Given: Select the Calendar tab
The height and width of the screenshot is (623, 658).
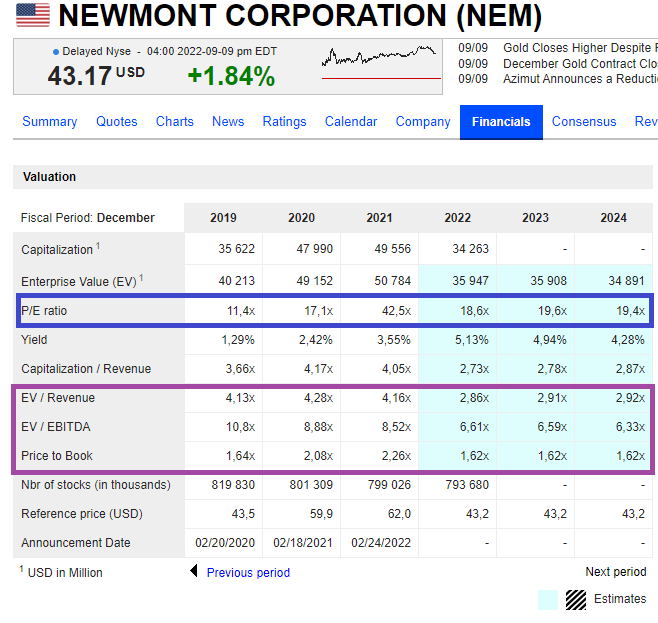Looking at the screenshot, I should (x=351, y=122).
